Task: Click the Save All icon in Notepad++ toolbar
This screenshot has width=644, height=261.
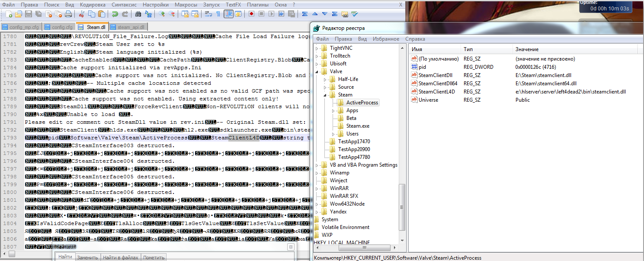Action: 38,14
